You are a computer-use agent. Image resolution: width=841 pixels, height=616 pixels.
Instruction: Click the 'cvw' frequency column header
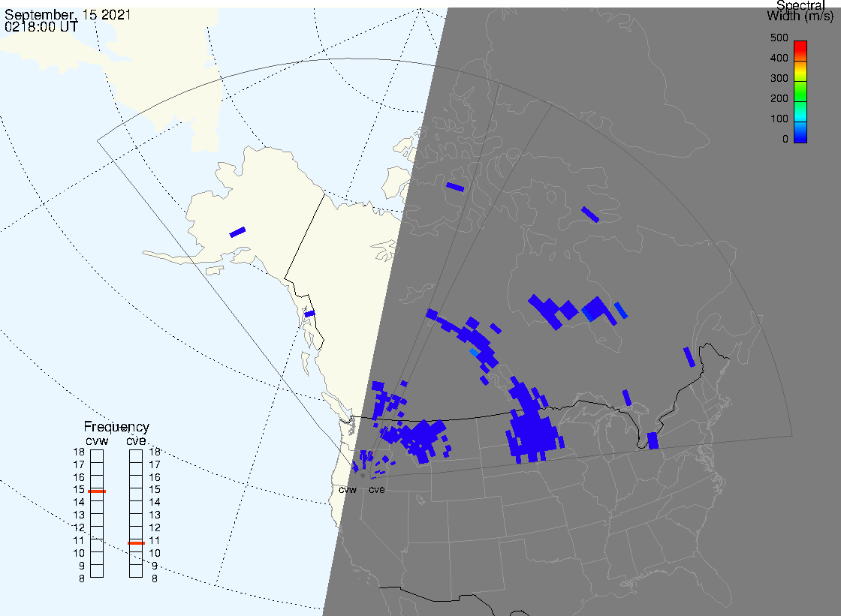(97, 440)
